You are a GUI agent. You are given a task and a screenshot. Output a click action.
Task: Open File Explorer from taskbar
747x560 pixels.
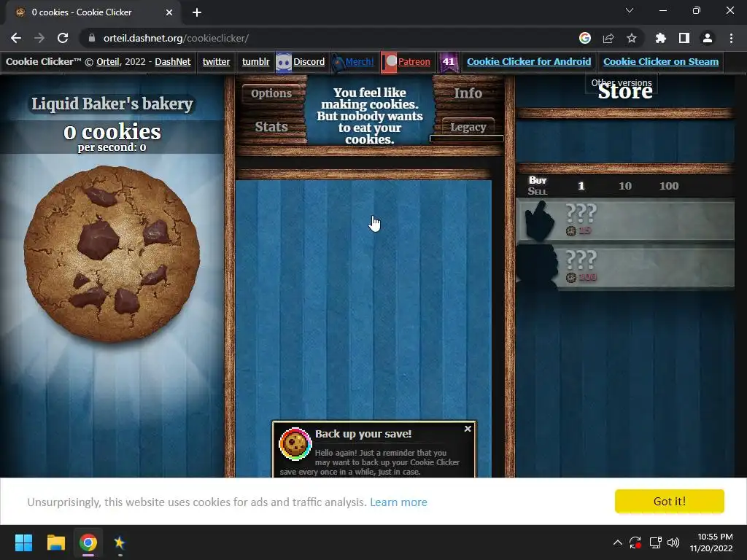point(55,542)
